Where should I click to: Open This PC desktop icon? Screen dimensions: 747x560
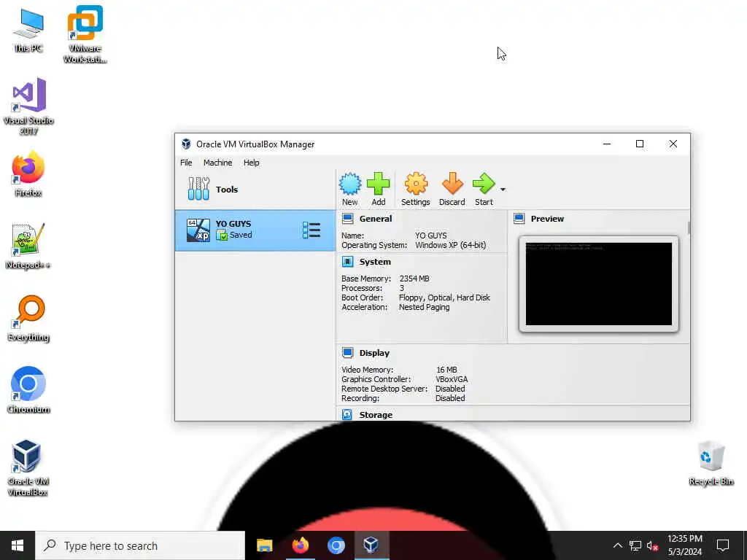coord(28,31)
